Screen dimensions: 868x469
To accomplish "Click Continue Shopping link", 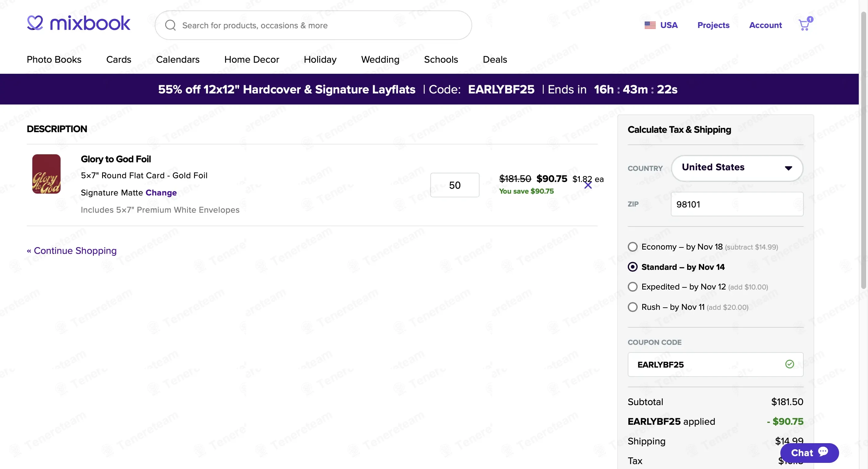I will click(72, 250).
